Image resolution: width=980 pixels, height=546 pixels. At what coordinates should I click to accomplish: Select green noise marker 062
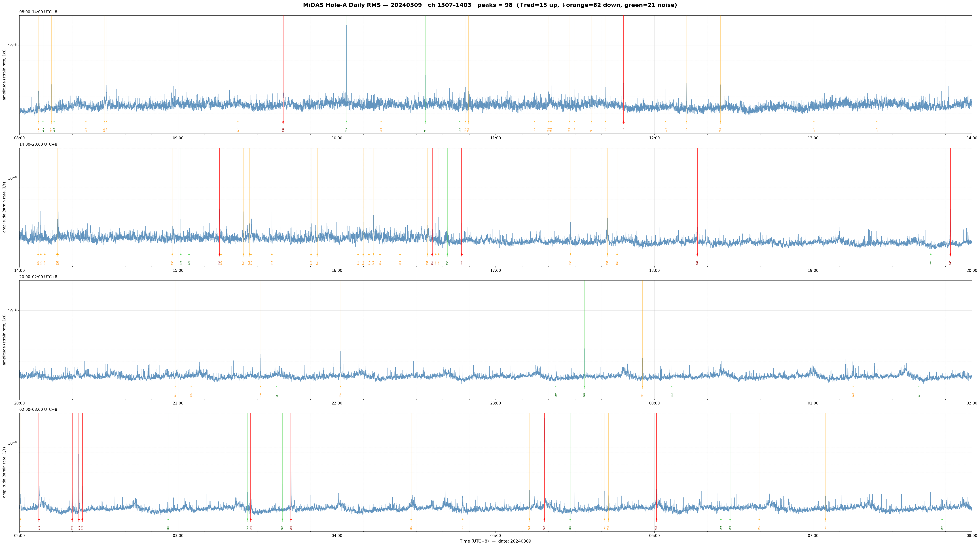click(x=931, y=254)
